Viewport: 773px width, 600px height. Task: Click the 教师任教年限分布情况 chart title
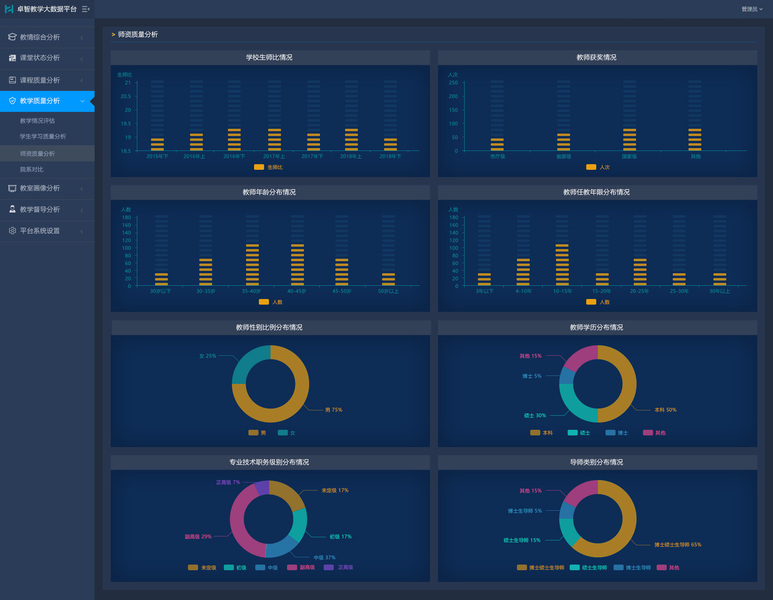[597, 192]
